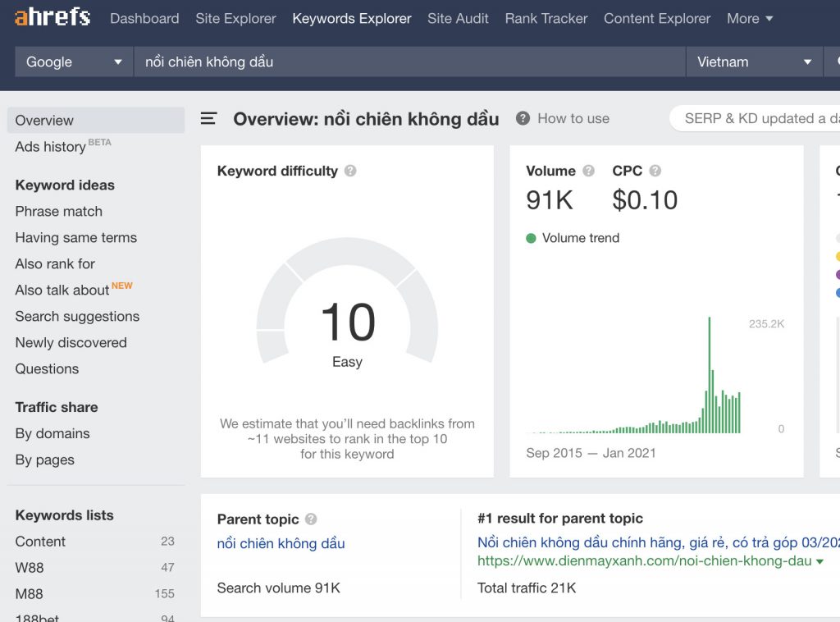
Task: Expand the dienmayxanh URL dropdown arrow
Action: pyautogui.click(x=819, y=561)
